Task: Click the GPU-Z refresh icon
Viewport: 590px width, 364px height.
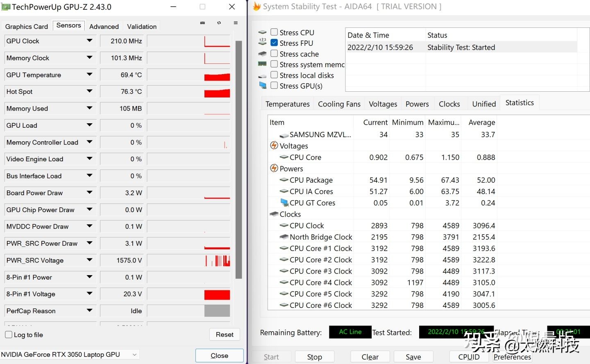Action: [x=219, y=23]
